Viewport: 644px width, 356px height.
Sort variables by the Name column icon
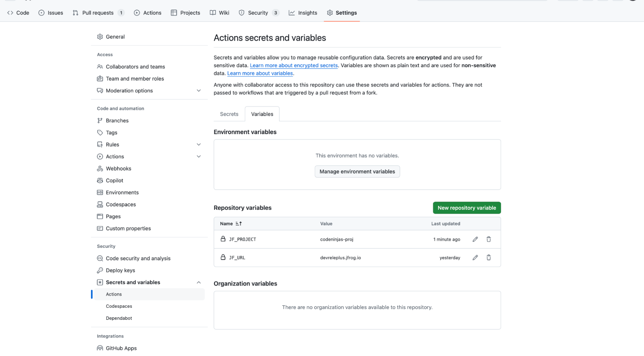[239, 224]
